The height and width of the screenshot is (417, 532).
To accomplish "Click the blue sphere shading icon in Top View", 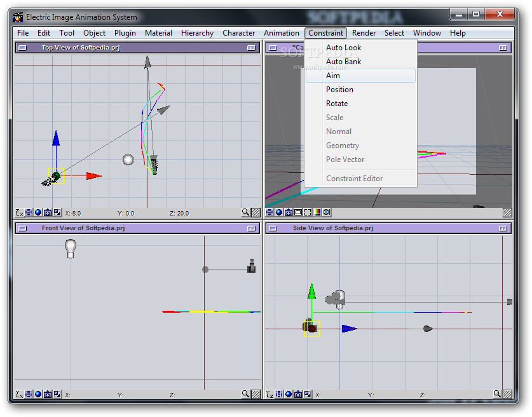I will tap(38, 213).
